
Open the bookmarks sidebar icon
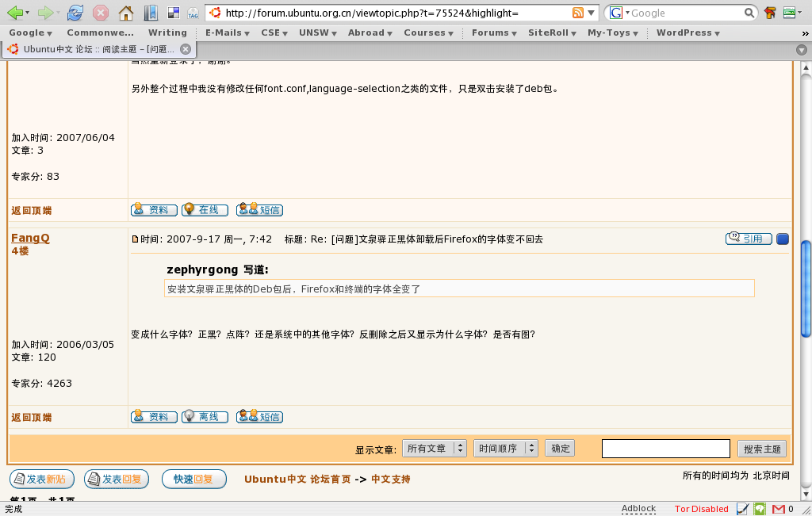coord(151,13)
